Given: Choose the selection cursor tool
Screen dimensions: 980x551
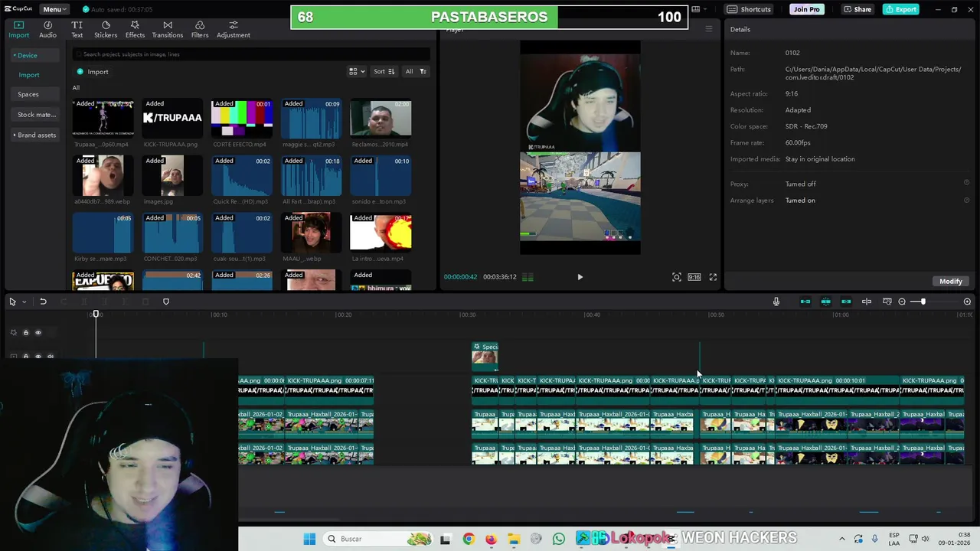Looking at the screenshot, I should pyautogui.click(x=12, y=302).
